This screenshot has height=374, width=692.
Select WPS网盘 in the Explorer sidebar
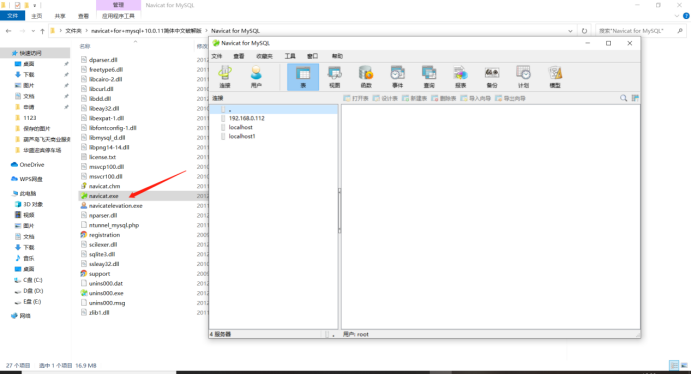point(31,179)
